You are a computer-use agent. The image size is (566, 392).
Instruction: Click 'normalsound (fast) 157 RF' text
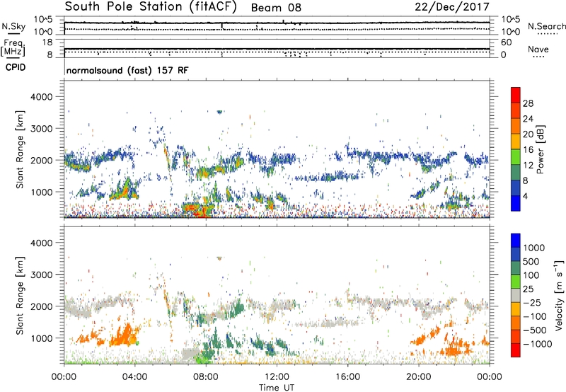point(127,70)
